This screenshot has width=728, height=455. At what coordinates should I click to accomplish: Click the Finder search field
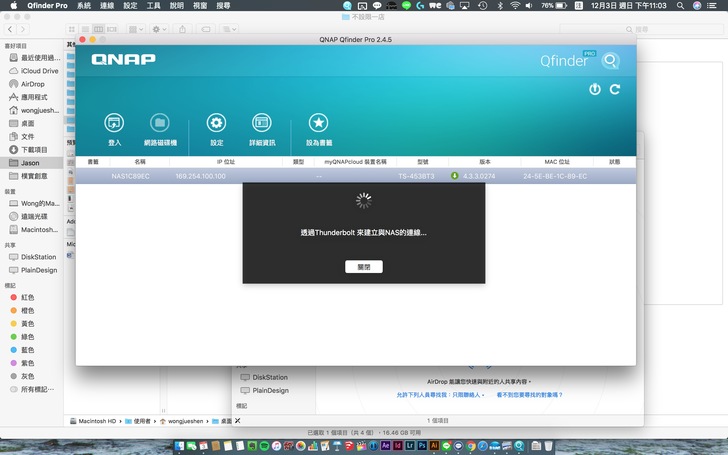[641, 29]
